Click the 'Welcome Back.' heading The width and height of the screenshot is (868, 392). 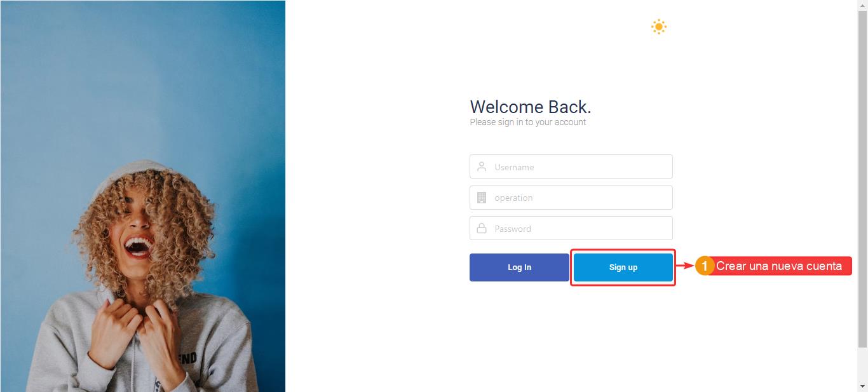pos(531,107)
